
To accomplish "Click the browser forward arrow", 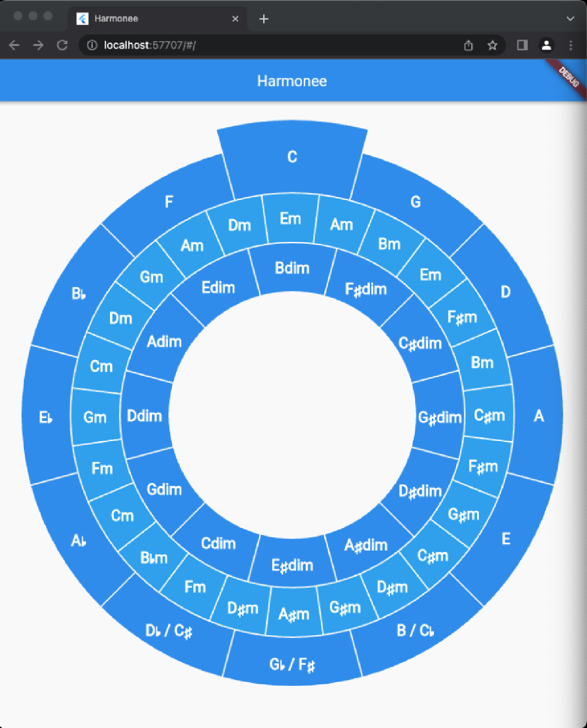I will pyautogui.click(x=38, y=46).
